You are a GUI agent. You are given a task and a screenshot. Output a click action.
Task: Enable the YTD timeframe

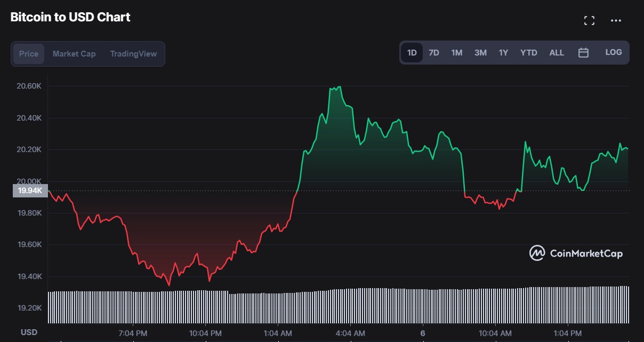tap(528, 52)
